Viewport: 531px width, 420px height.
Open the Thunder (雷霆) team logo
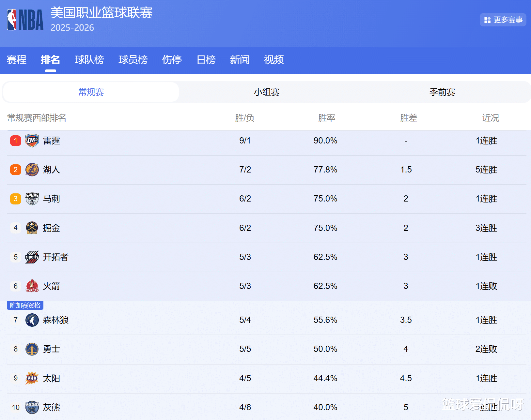(32, 141)
